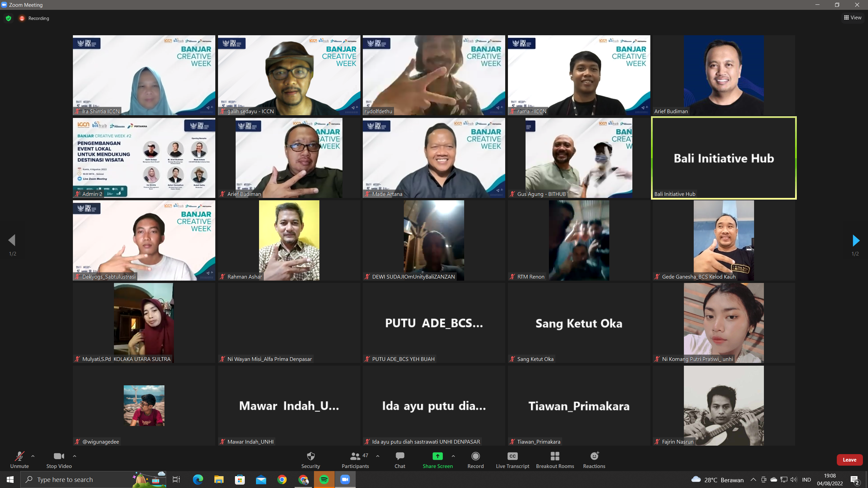Open the Windows Start menu

click(10, 479)
